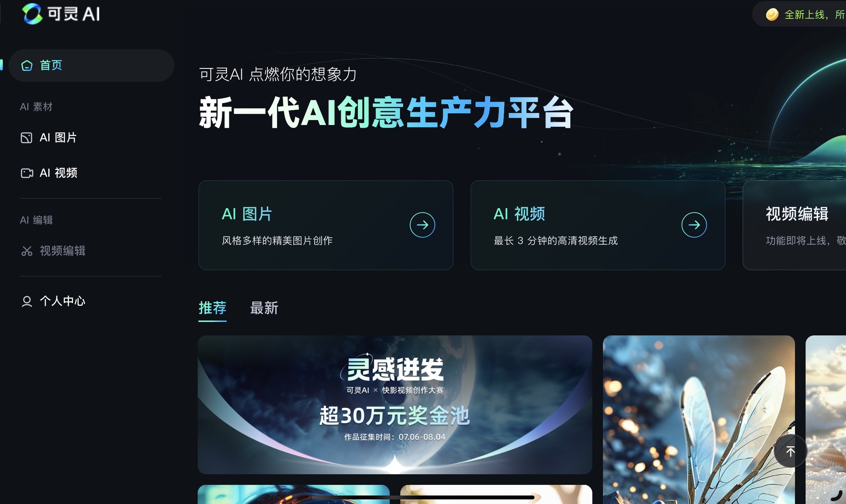This screenshot has width=846, height=504.
Task: Select the 最新 tab
Action: (x=264, y=308)
